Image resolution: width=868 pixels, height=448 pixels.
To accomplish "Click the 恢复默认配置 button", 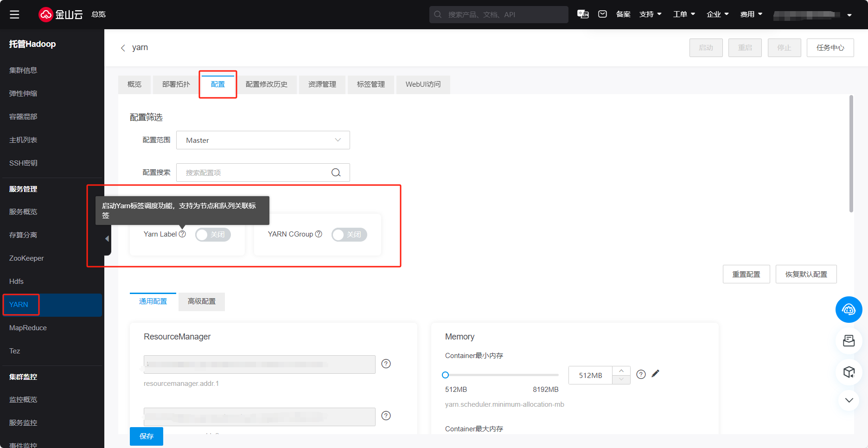I will [x=806, y=274].
